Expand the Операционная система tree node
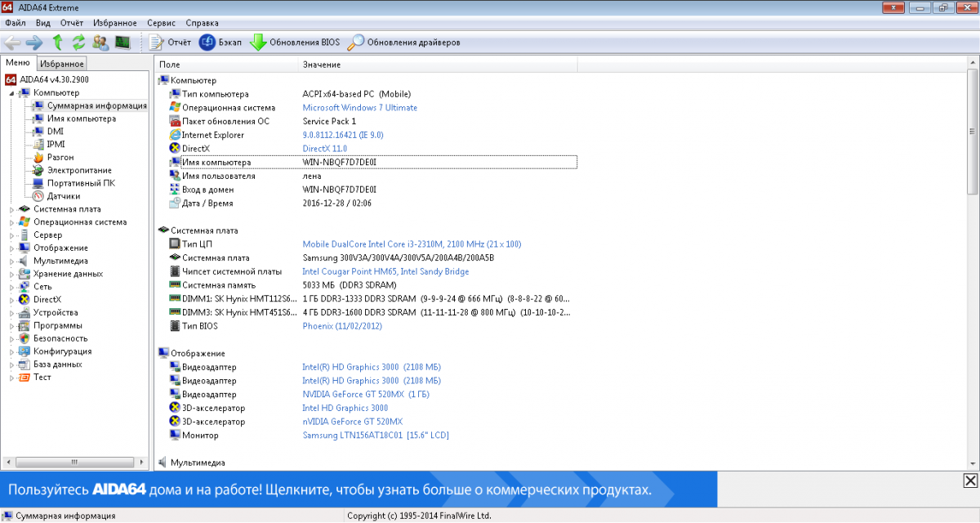Image resolution: width=980 pixels, height=523 pixels. click(x=11, y=222)
